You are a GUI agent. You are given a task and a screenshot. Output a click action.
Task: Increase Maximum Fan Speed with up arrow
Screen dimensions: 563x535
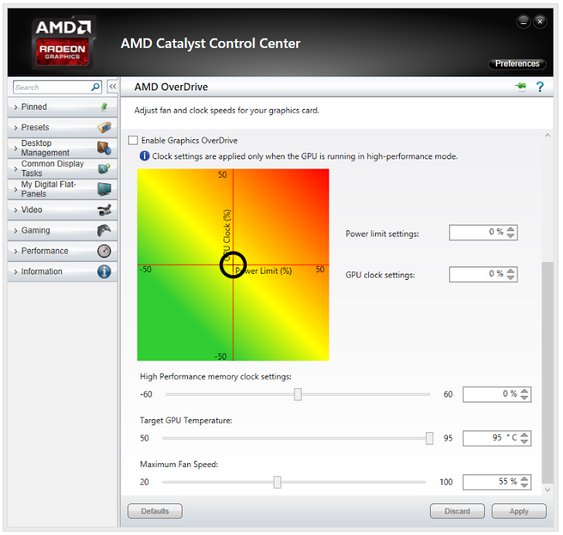pos(524,478)
